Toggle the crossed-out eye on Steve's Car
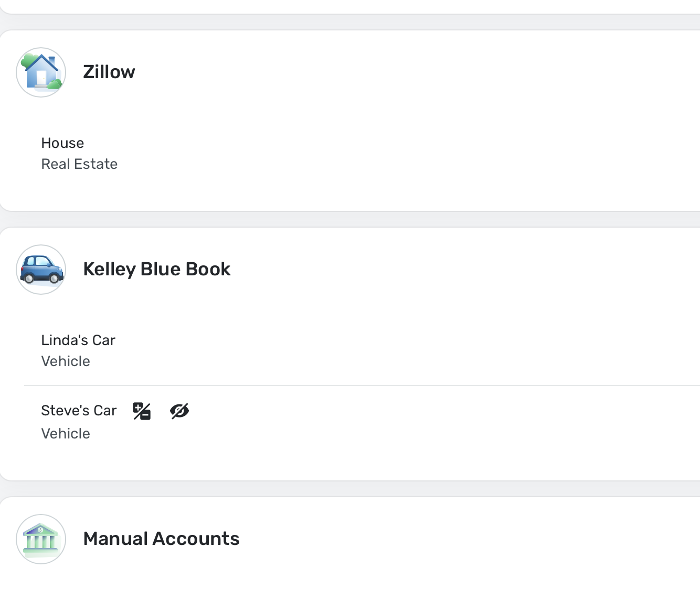This screenshot has height=600, width=700. [x=179, y=411]
